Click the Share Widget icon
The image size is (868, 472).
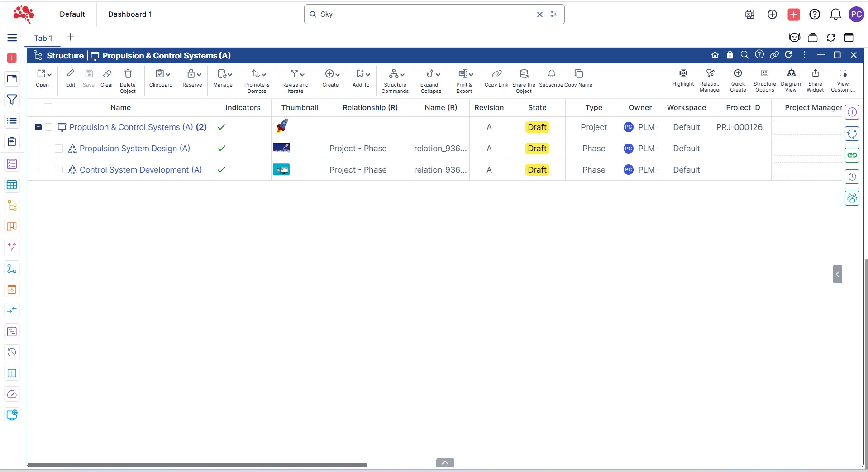[815, 74]
